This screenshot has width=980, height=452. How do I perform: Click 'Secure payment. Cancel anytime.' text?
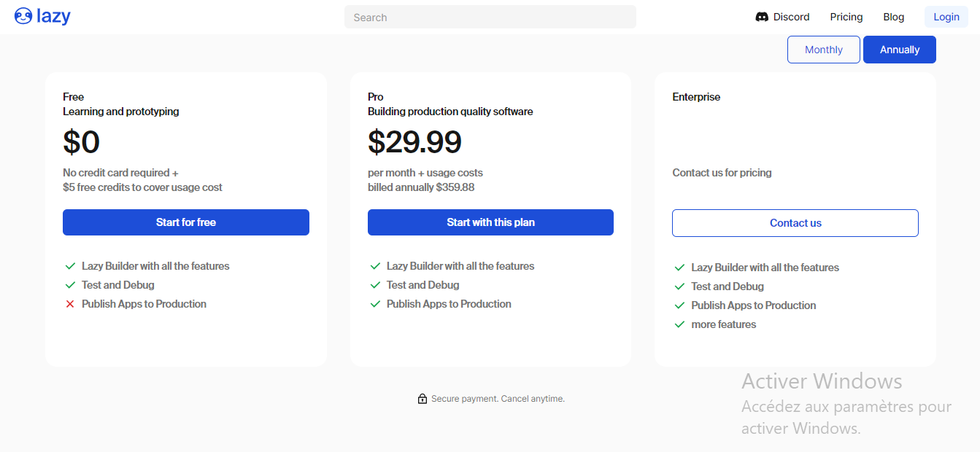pos(498,399)
